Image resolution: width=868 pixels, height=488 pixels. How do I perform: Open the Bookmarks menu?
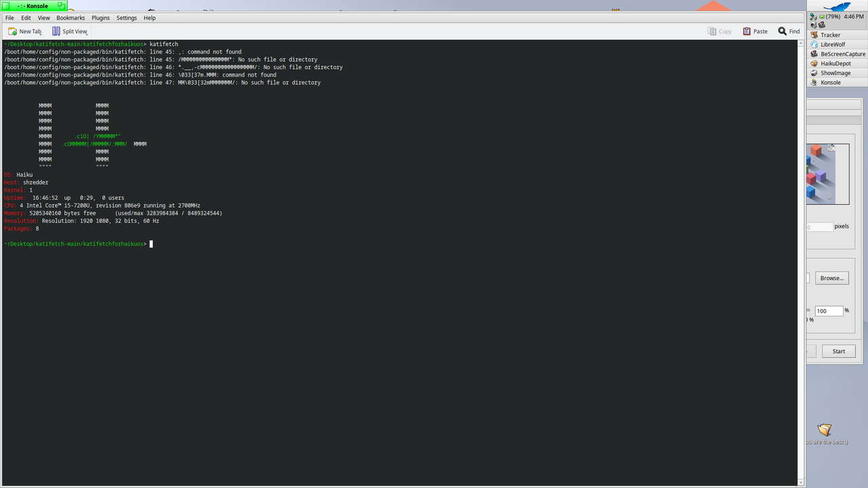(x=71, y=18)
